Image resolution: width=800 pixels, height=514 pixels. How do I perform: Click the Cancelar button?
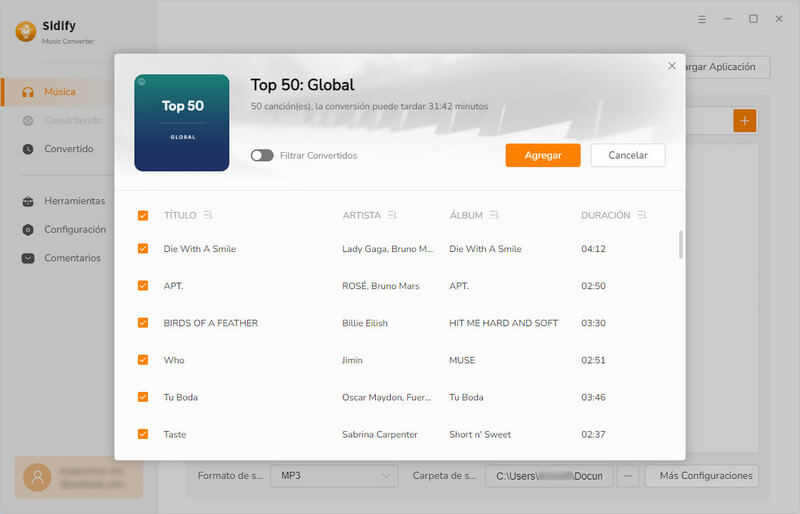pos(628,155)
